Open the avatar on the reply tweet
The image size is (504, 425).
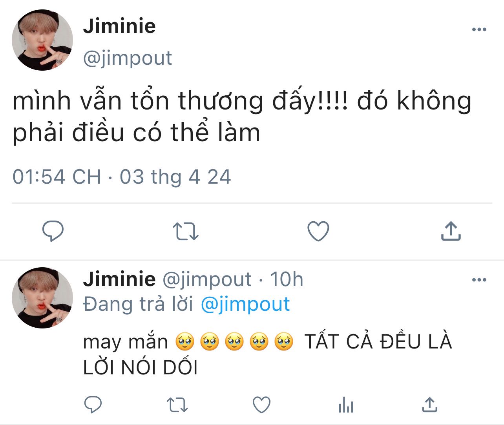[42, 298]
